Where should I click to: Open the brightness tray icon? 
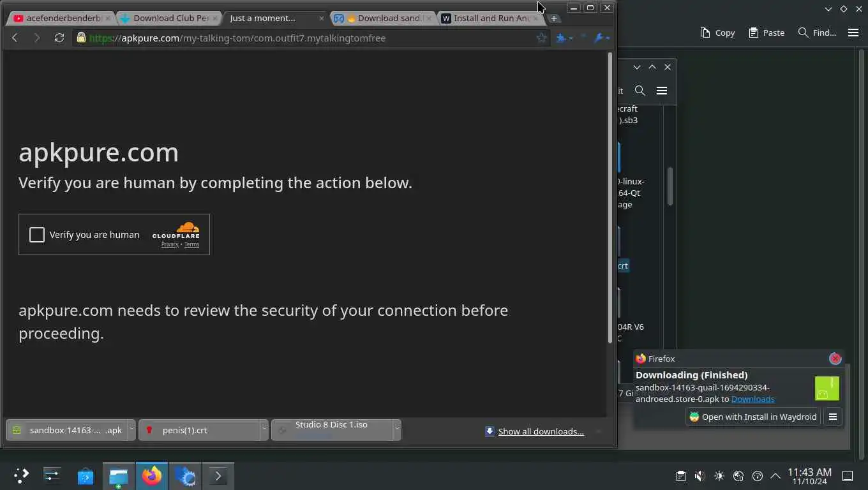coord(719,476)
